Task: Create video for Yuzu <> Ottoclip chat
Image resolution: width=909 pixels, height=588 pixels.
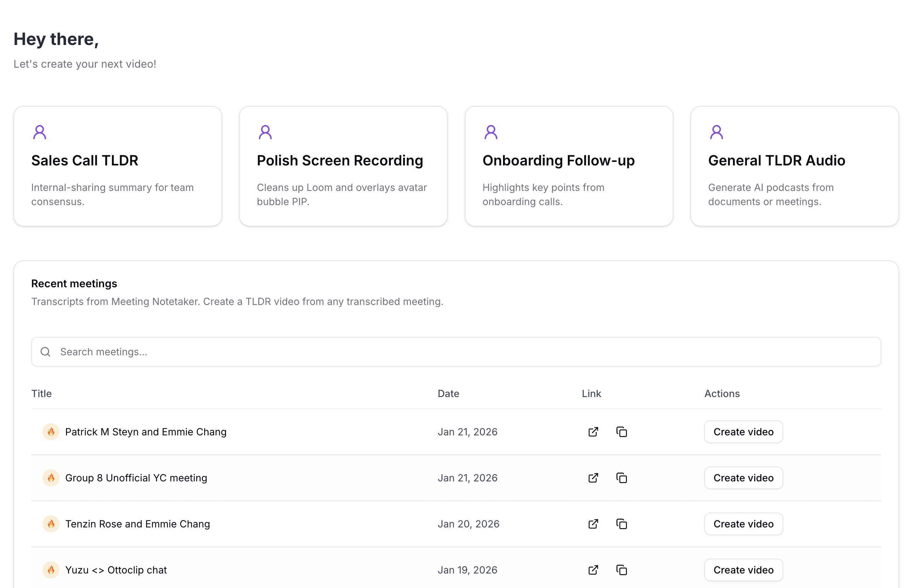Action: pos(743,570)
